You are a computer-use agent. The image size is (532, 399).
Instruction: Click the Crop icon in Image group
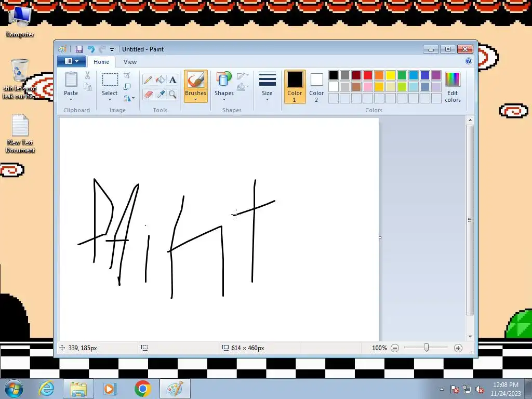point(127,75)
